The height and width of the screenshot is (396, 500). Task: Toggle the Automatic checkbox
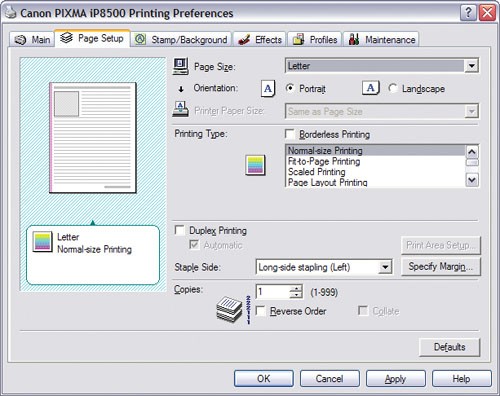pyautogui.click(x=194, y=245)
